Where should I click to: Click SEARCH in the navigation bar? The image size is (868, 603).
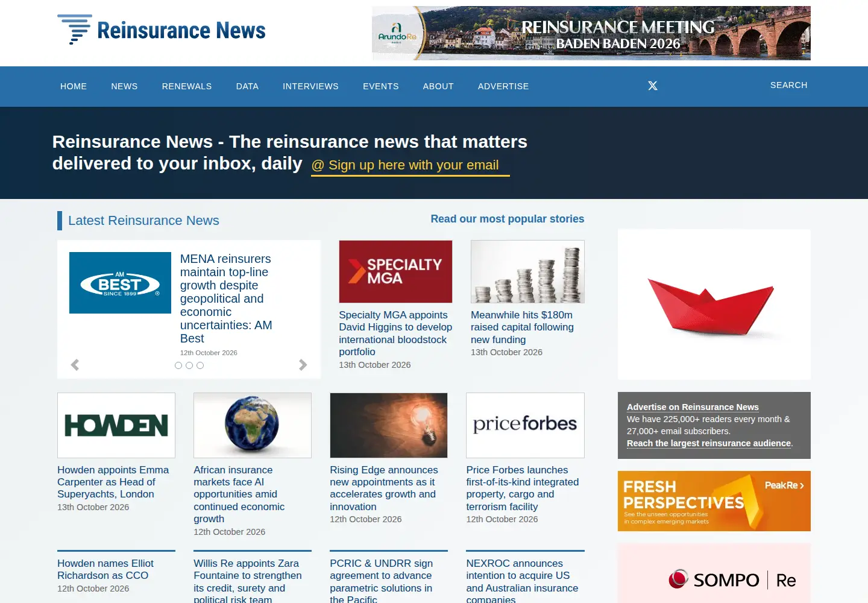[x=788, y=85]
